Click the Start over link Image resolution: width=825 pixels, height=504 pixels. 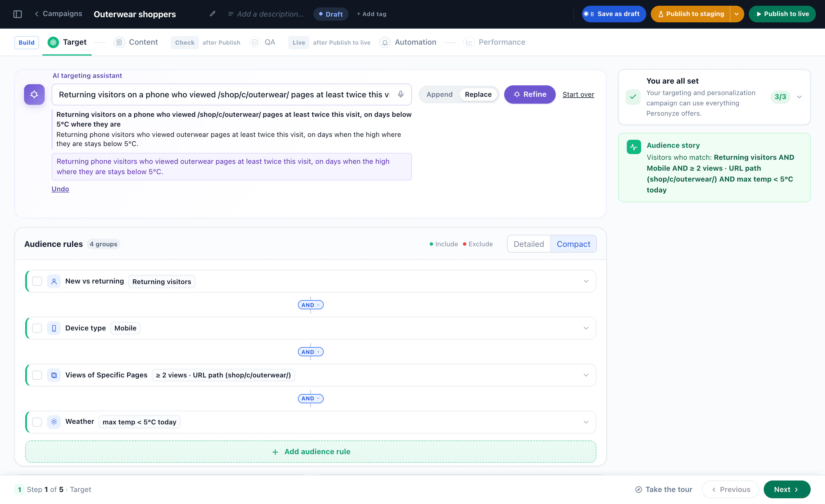point(578,94)
